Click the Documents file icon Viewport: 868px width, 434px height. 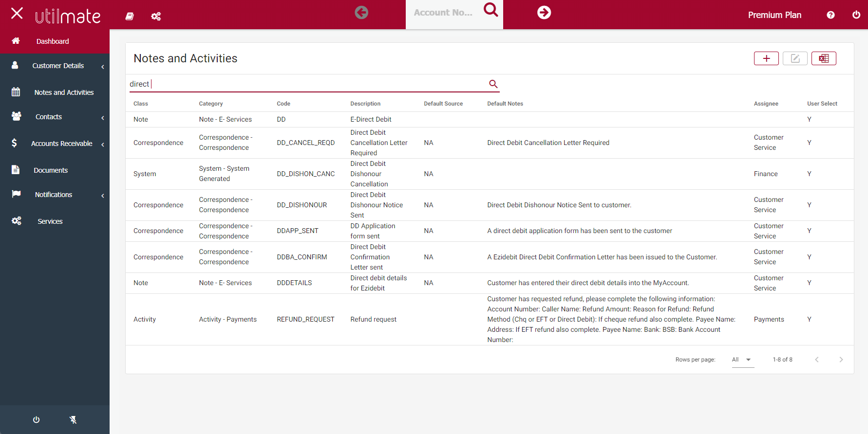tap(16, 169)
